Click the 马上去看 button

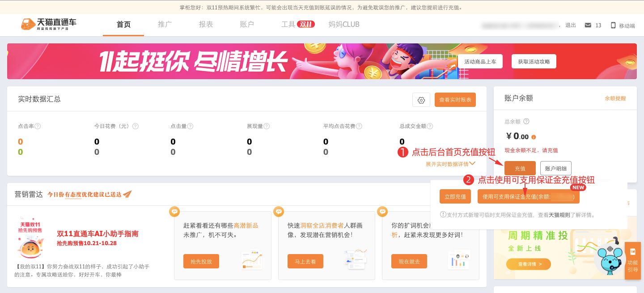(305, 261)
